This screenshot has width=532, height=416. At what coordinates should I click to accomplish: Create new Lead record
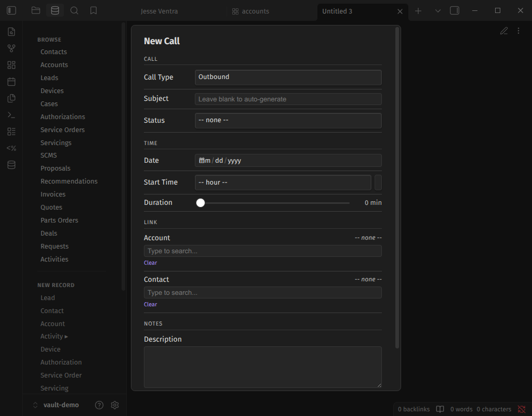pos(47,298)
